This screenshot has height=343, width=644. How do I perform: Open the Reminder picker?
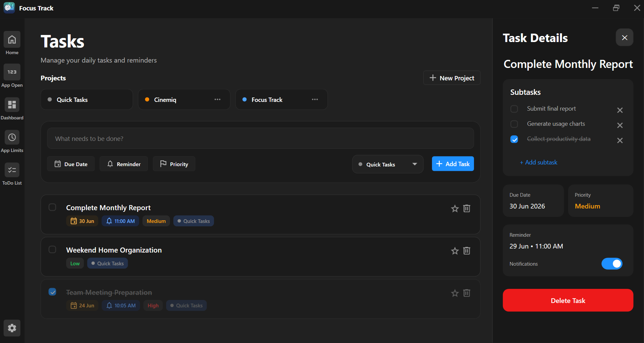[x=124, y=164]
